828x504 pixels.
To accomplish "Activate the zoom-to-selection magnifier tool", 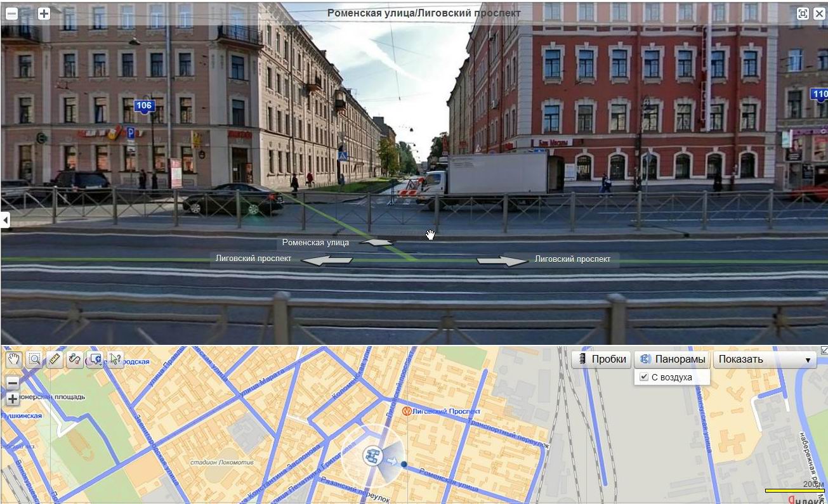I will [x=34, y=359].
